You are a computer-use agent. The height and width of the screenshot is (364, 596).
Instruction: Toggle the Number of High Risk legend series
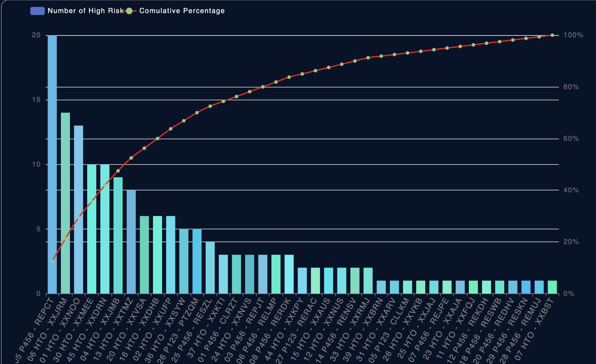coord(85,11)
